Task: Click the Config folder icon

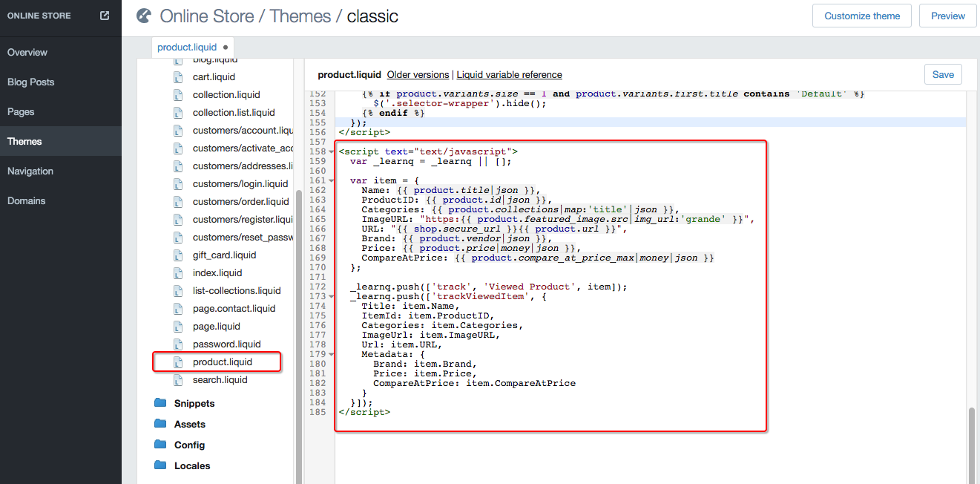Action: coord(160,445)
